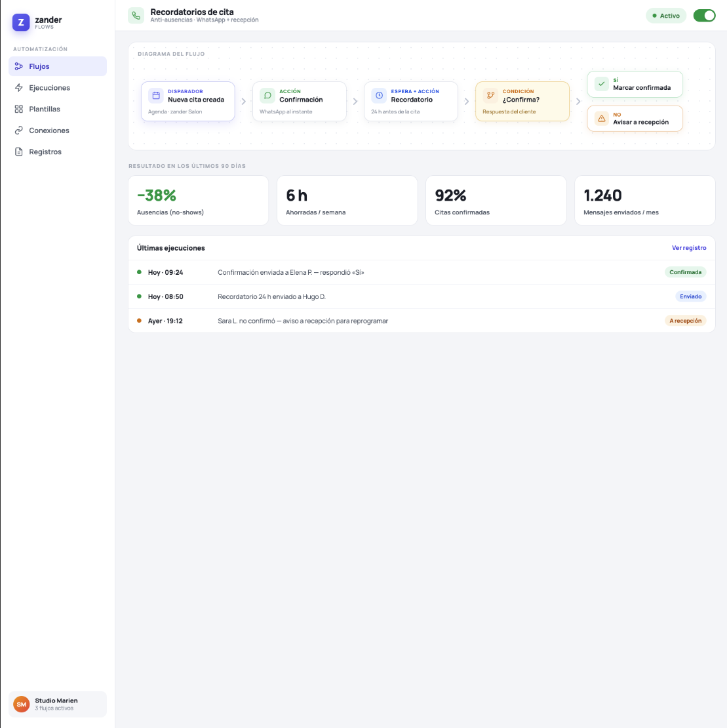Click the 6 h Ahorradas stat card
This screenshot has width=727, height=728.
click(347, 201)
